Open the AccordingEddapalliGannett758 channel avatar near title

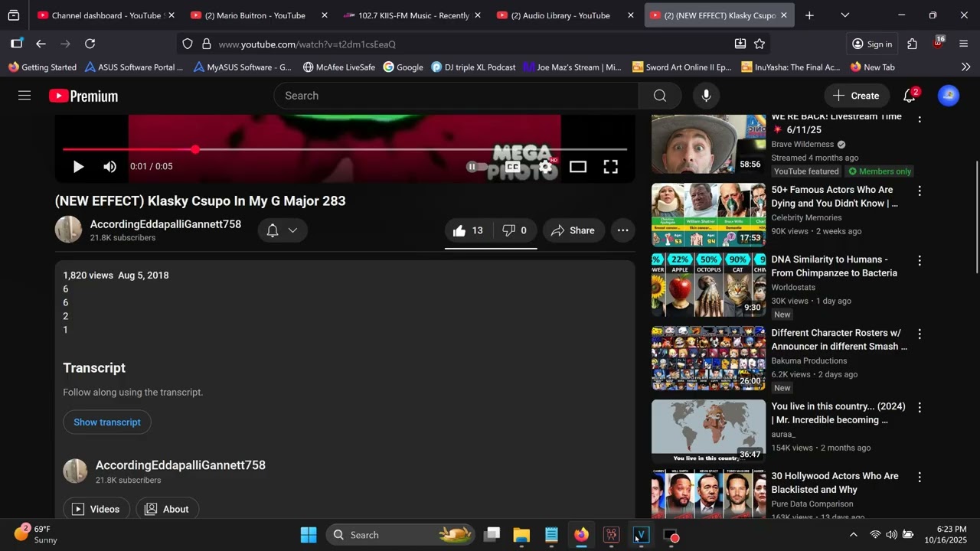coord(68,230)
